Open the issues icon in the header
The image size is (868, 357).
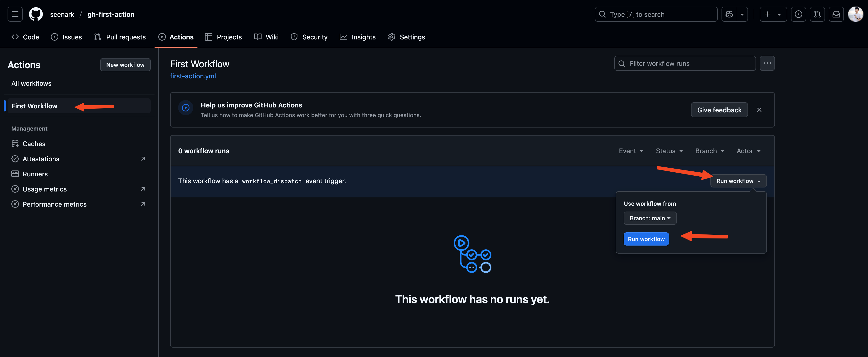click(798, 14)
